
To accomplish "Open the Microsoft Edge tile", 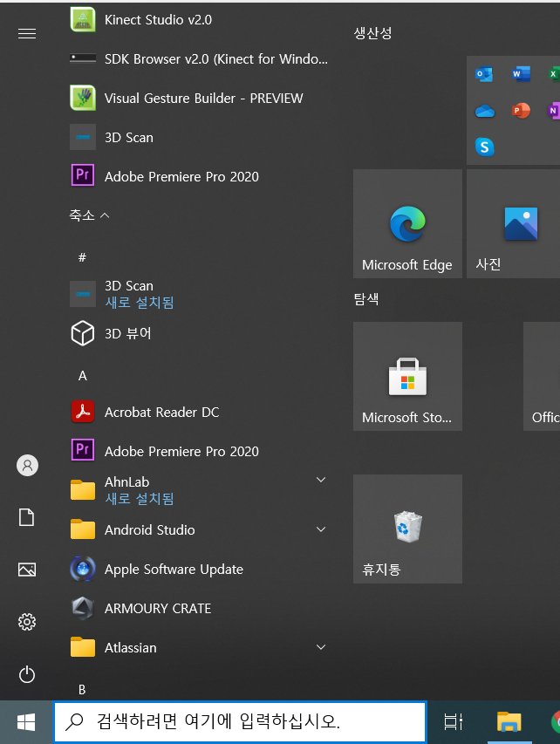I will [407, 223].
